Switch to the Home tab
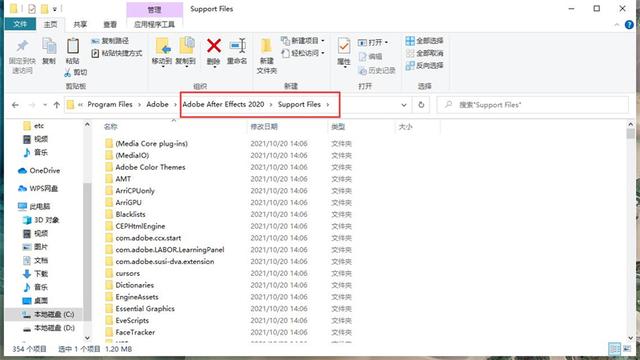The height and width of the screenshot is (360, 640). point(51,24)
